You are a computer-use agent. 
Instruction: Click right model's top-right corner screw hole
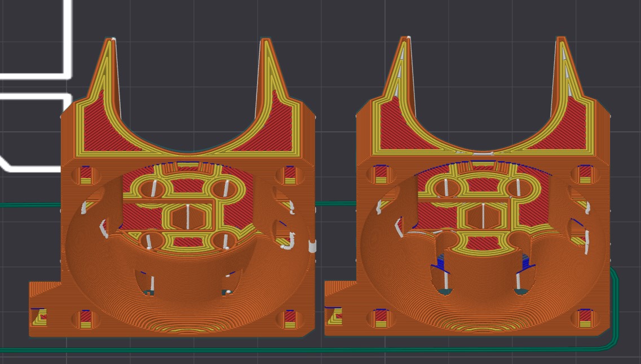584,174
